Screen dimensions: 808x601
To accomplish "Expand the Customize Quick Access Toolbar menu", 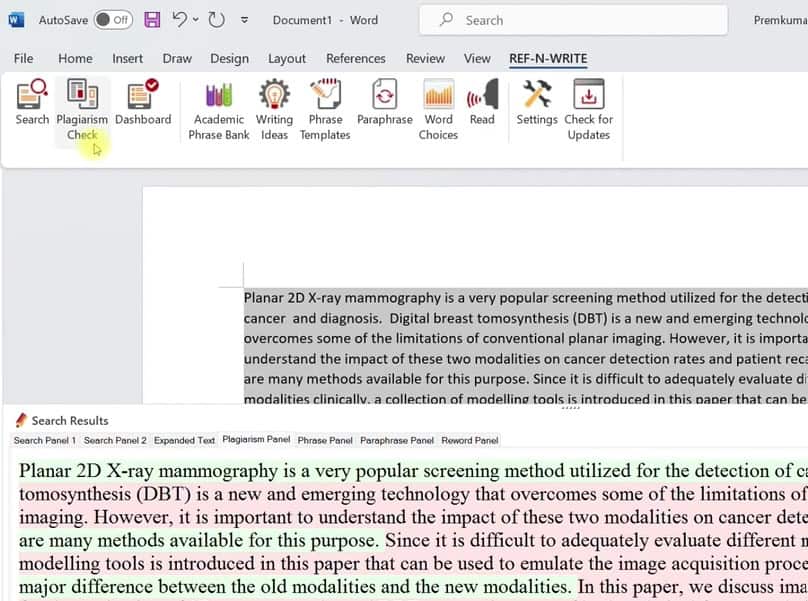I will (x=244, y=20).
